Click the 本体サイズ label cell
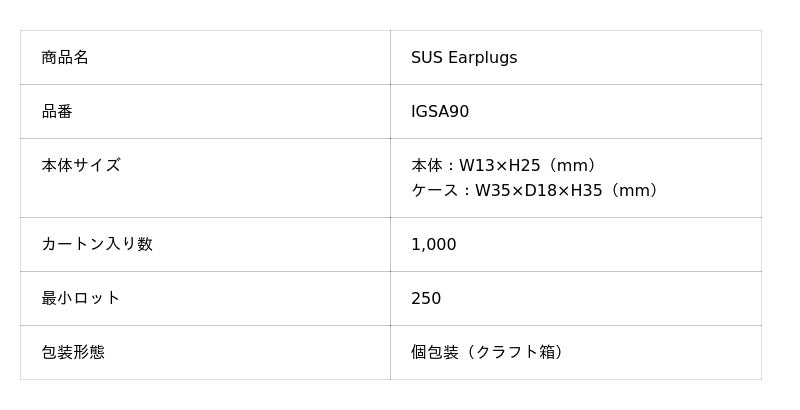 (x=205, y=178)
